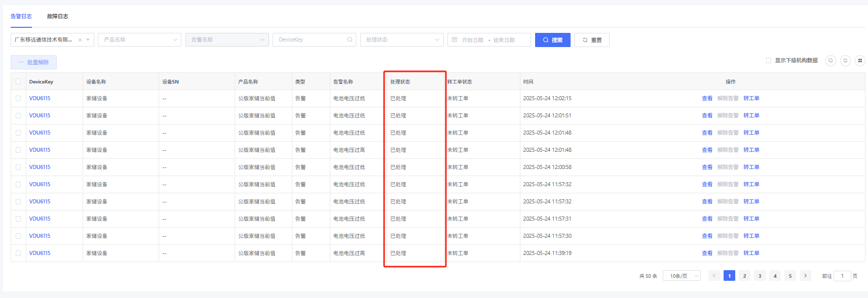Check the first VDU6115 row checkbox
868x298 pixels.
tap(18, 99)
